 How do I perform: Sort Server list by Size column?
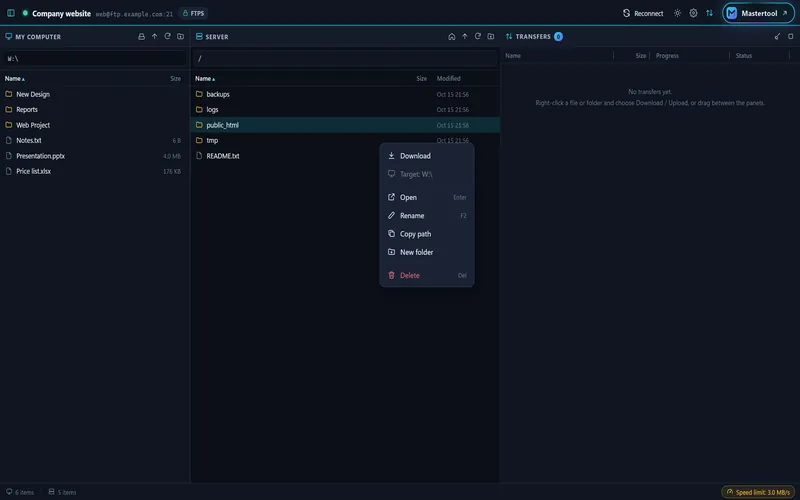pyautogui.click(x=421, y=79)
